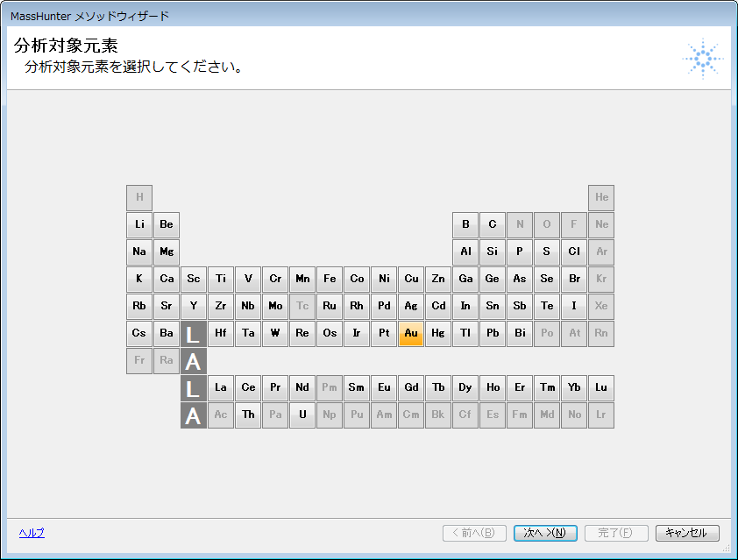Select manganese (Mn) element
Viewport: 738px width, 560px height.
click(302, 280)
